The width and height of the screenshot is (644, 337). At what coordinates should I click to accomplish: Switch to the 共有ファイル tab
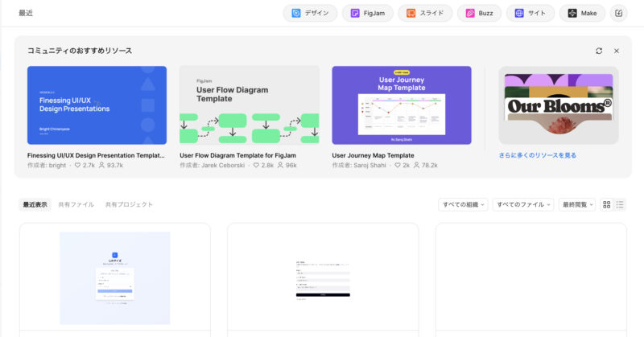pos(76,204)
